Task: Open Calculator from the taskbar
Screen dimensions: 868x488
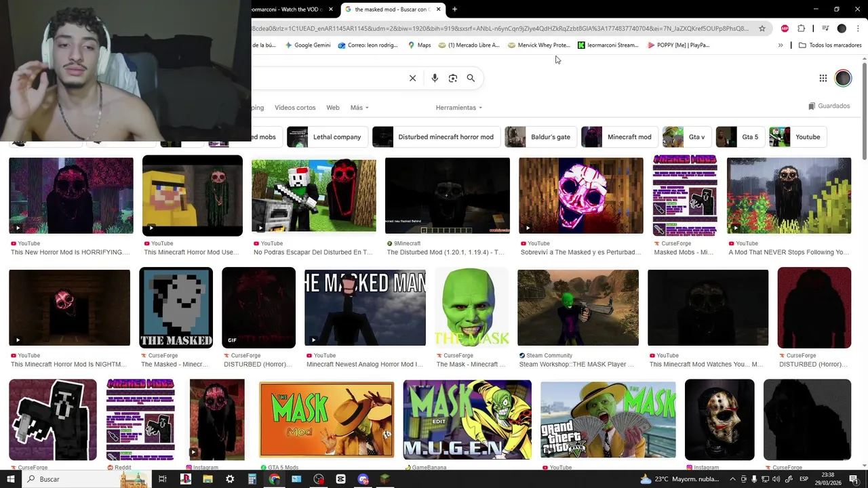Action: pos(252,479)
